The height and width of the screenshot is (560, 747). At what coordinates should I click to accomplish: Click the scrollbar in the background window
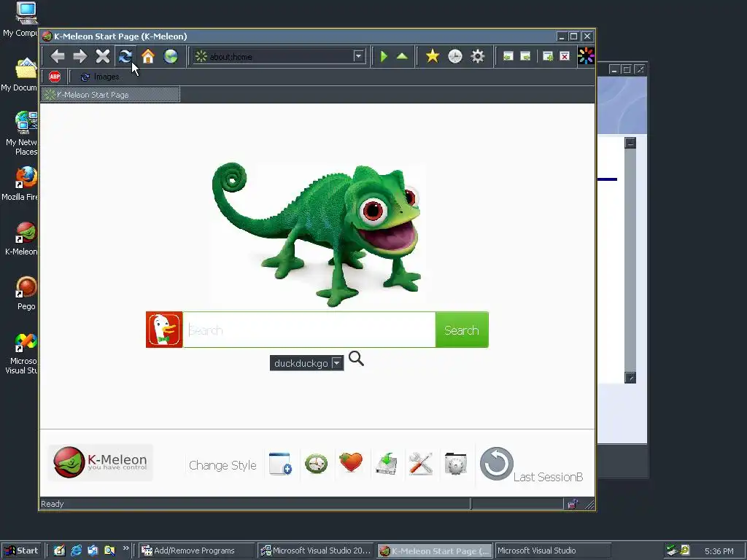pyautogui.click(x=630, y=260)
